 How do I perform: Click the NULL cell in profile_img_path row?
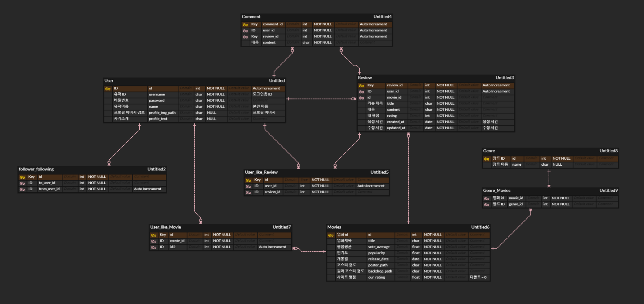click(217, 113)
